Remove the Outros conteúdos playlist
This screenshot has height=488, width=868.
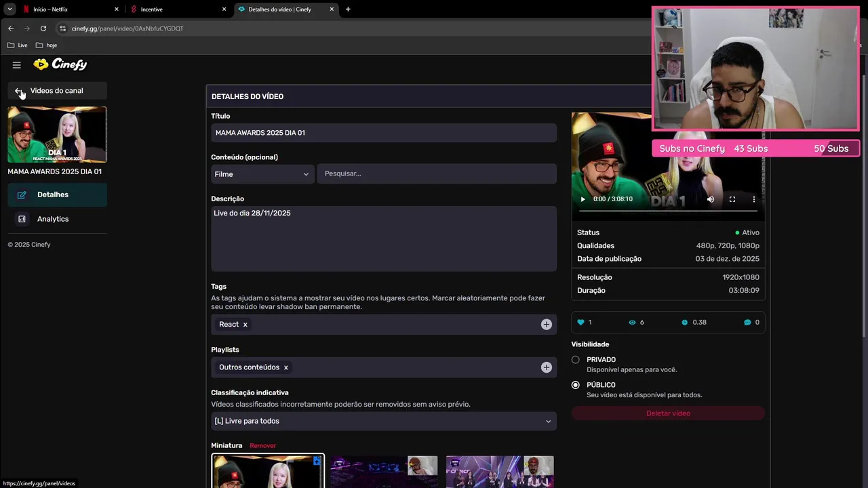point(286,367)
